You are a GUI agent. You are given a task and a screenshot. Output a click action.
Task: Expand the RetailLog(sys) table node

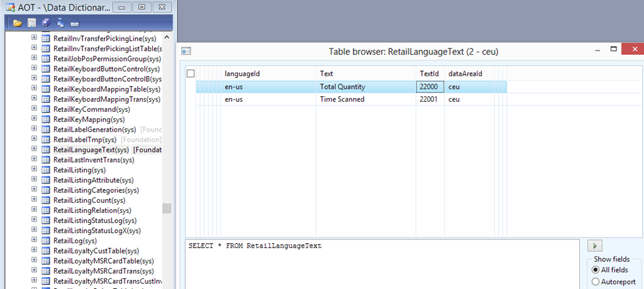coord(34,241)
